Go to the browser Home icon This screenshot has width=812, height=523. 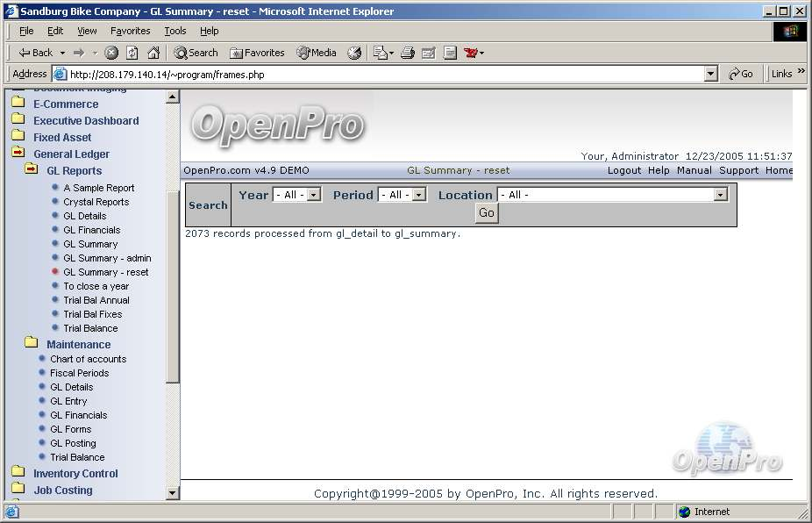click(x=153, y=53)
